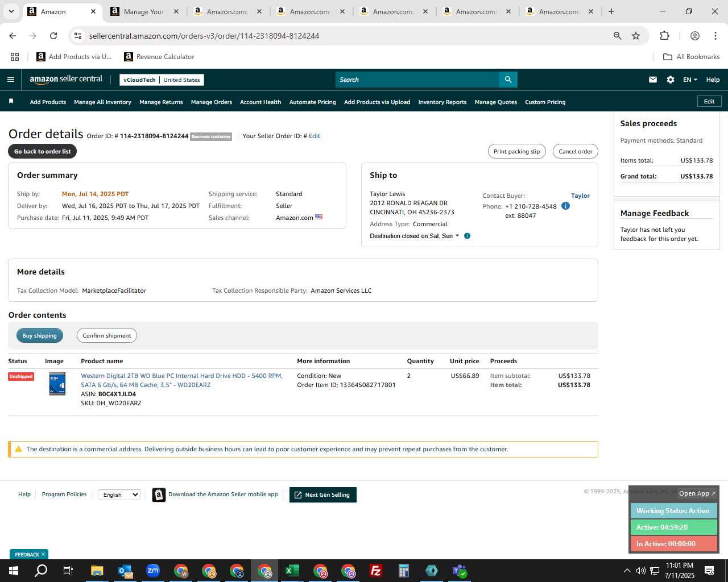Image resolution: width=728 pixels, height=582 pixels.
Task: Open Excel from the taskbar
Action: pos(292,571)
